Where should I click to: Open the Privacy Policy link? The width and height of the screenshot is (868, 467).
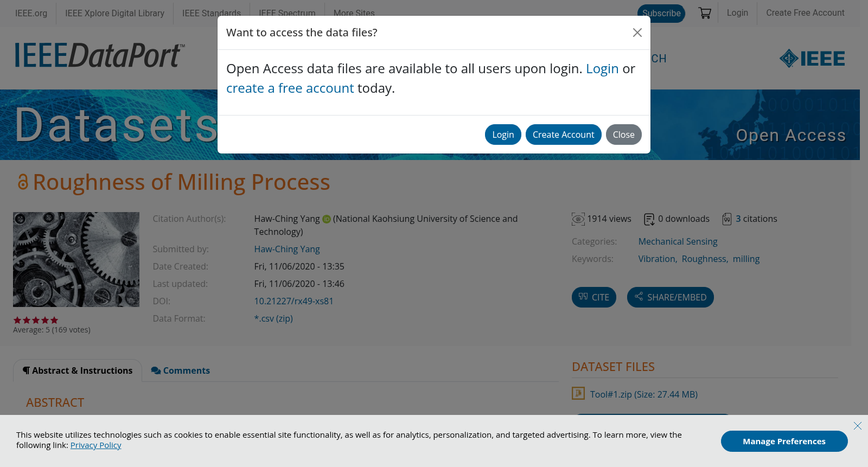(95, 445)
